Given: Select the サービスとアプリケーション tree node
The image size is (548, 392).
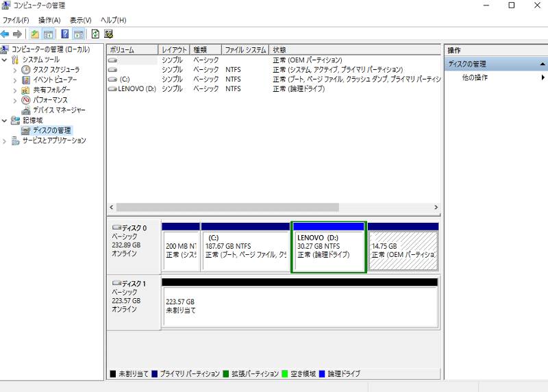Looking at the screenshot, I should 54,140.
